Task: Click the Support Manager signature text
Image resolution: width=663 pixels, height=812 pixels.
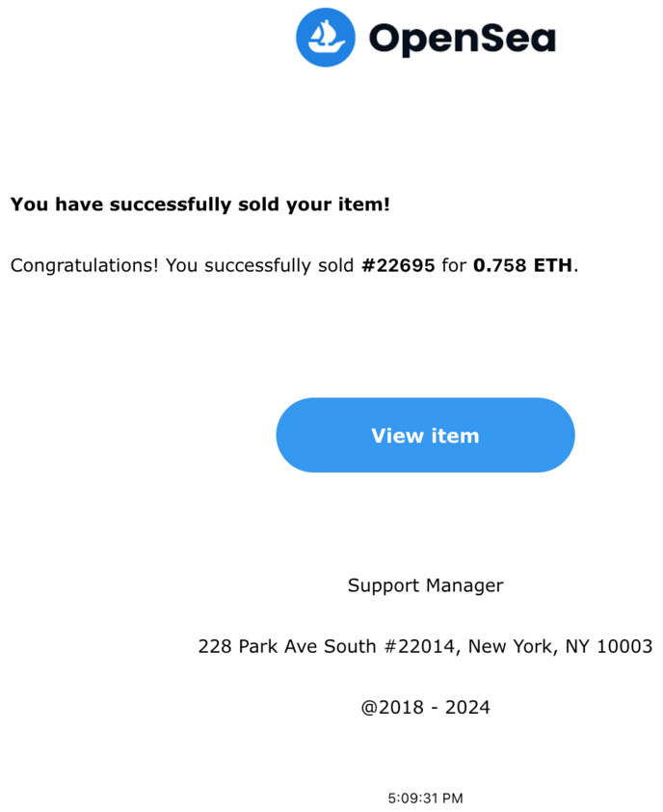Action: [425, 585]
